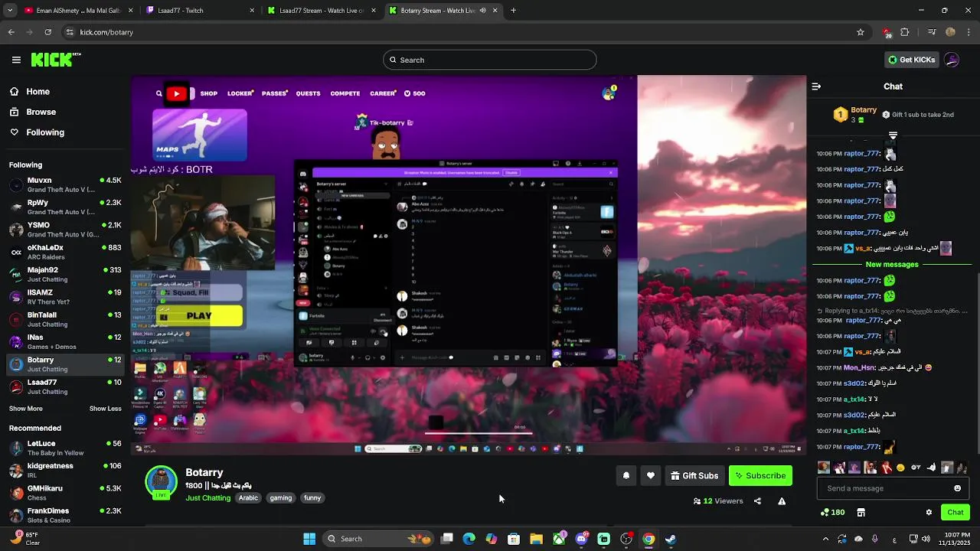The height and width of the screenshot is (551, 980).
Task: Switch to Lsaad77 Stream Kick tab
Action: [322, 11]
